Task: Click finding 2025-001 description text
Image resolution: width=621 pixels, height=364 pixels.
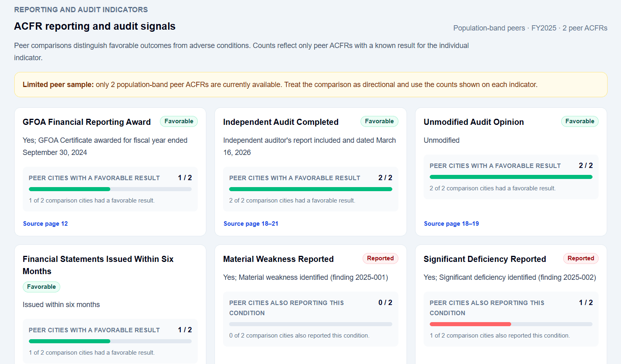Action: pos(306,277)
